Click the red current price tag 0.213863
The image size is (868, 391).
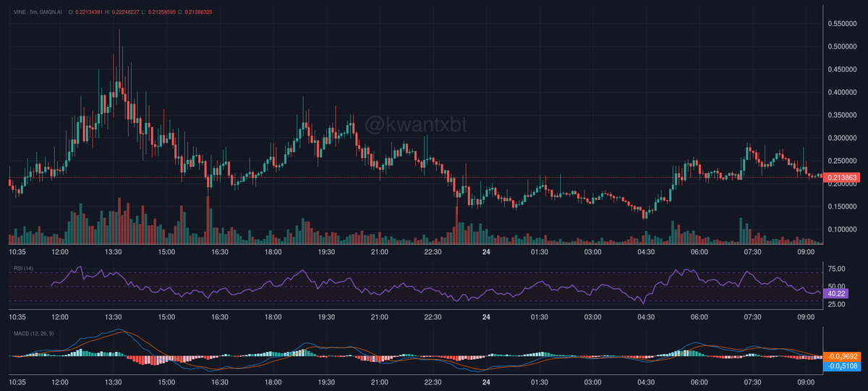coord(843,177)
